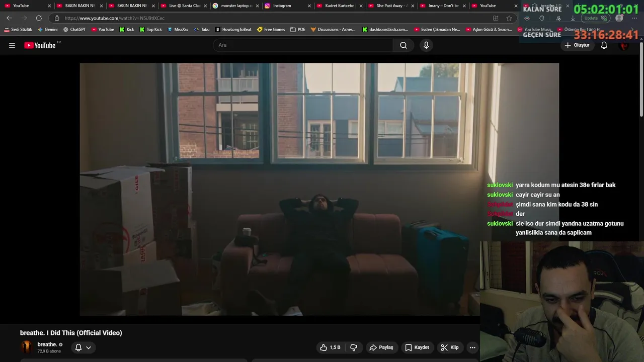Open the split screen icon in address bar
The height and width of the screenshot is (362, 644).
496,18
